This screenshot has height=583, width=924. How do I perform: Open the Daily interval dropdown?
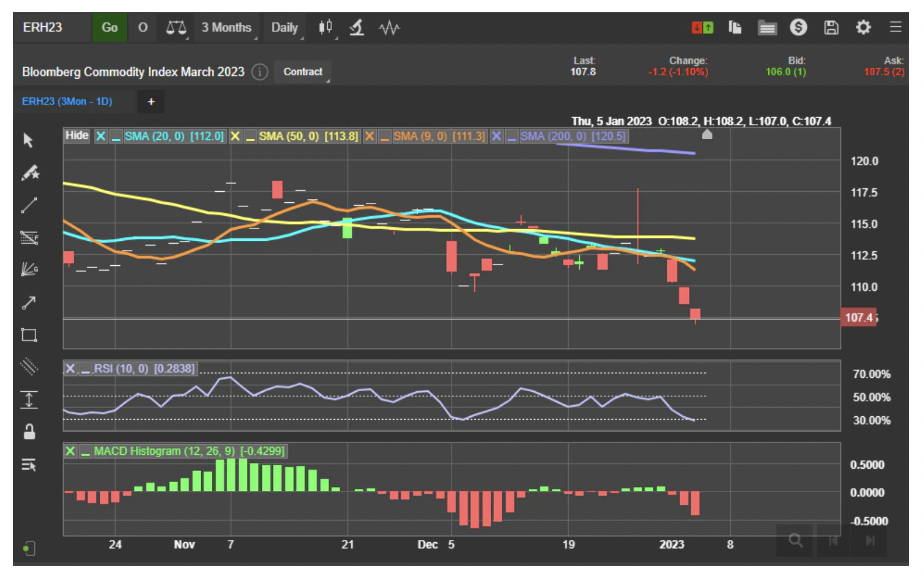(285, 27)
